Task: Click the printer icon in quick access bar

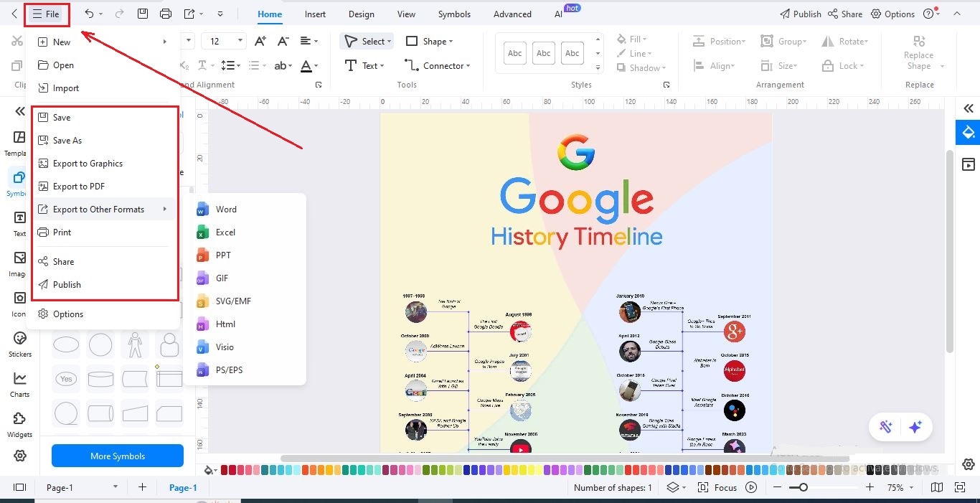Action: click(166, 14)
